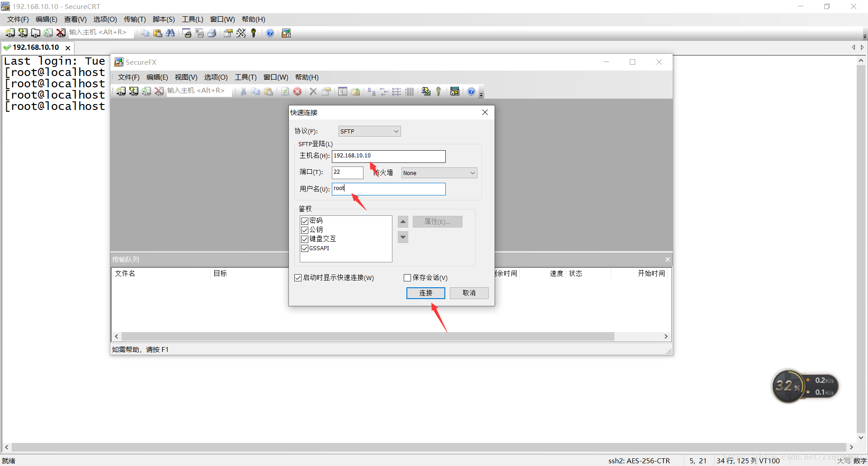Open SecureCRT 传输(T) menu
The image size is (868, 466).
pos(135,19)
